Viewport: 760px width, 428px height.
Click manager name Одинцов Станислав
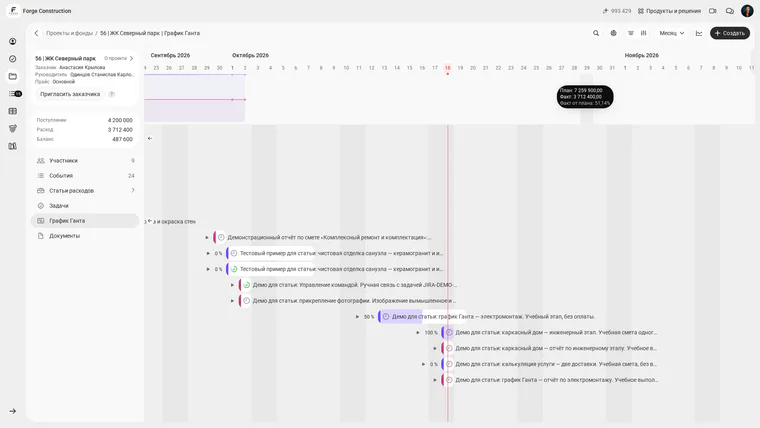click(x=101, y=75)
